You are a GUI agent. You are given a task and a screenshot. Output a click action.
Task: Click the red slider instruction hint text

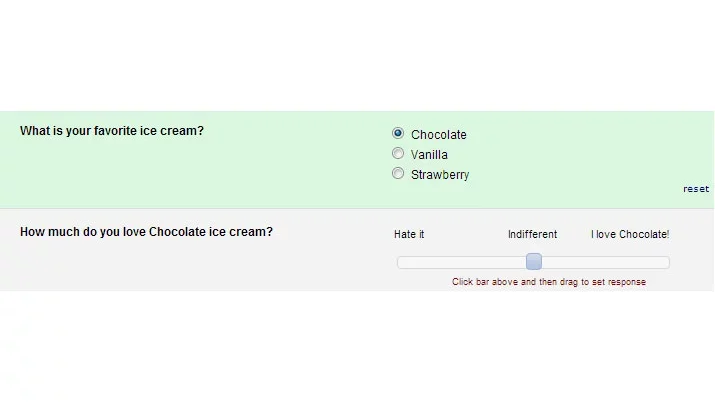[x=549, y=282]
